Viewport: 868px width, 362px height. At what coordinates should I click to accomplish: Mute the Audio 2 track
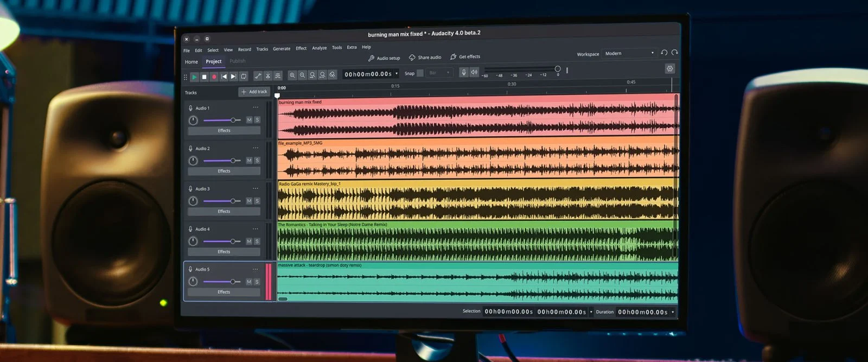249,161
